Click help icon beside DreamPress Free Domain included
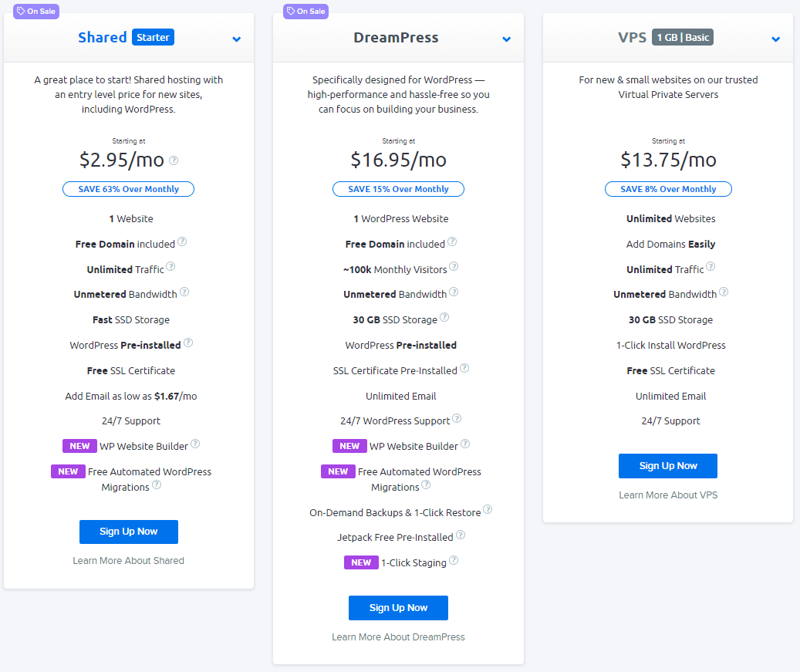 (452, 241)
